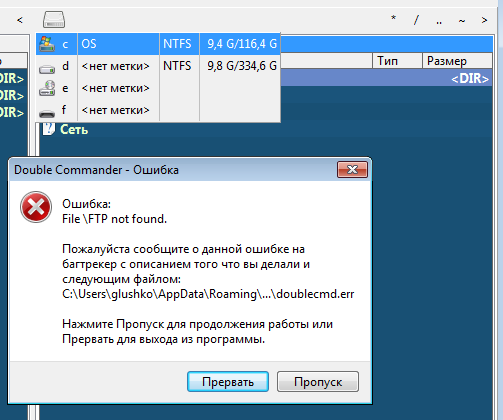Image resolution: width=503 pixels, height=420 pixels.
Task: Open the Сеть network item
Action: [74, 129]
